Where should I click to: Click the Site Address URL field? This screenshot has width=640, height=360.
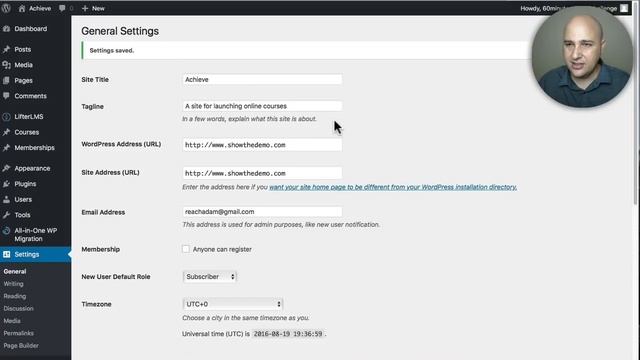point(262,173)
